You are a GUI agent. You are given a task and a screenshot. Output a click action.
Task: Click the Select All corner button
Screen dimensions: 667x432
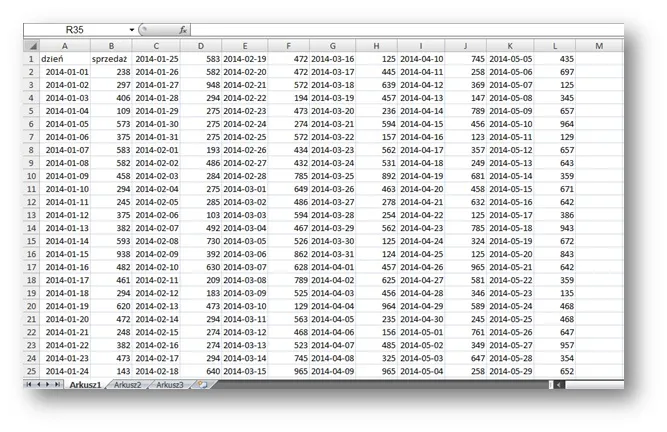tap(32, 46)
